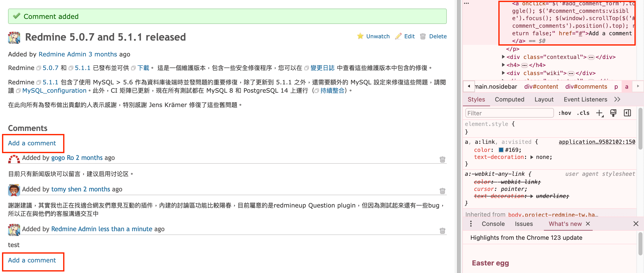Close the DevTools drawer with X
The image size is (644, 273).
click(x=636, y=224)
